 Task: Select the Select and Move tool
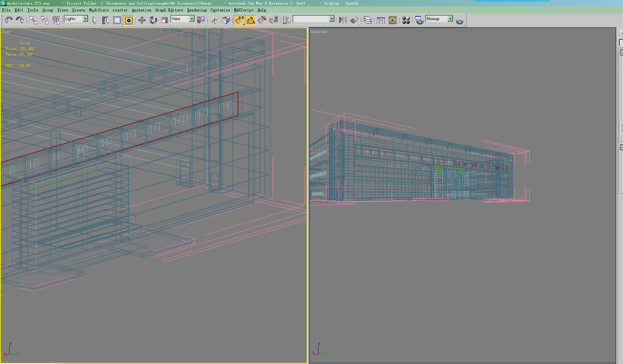[x=141, y=20]
